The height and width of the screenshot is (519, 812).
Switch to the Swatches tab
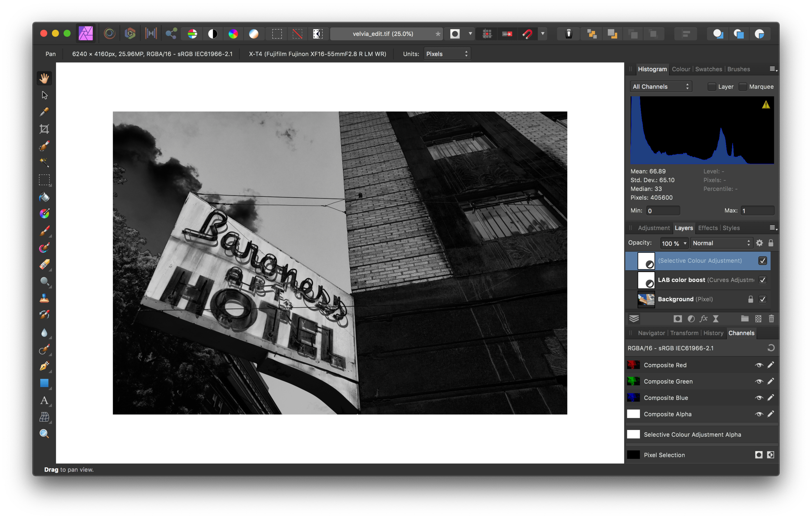[708, 69]
